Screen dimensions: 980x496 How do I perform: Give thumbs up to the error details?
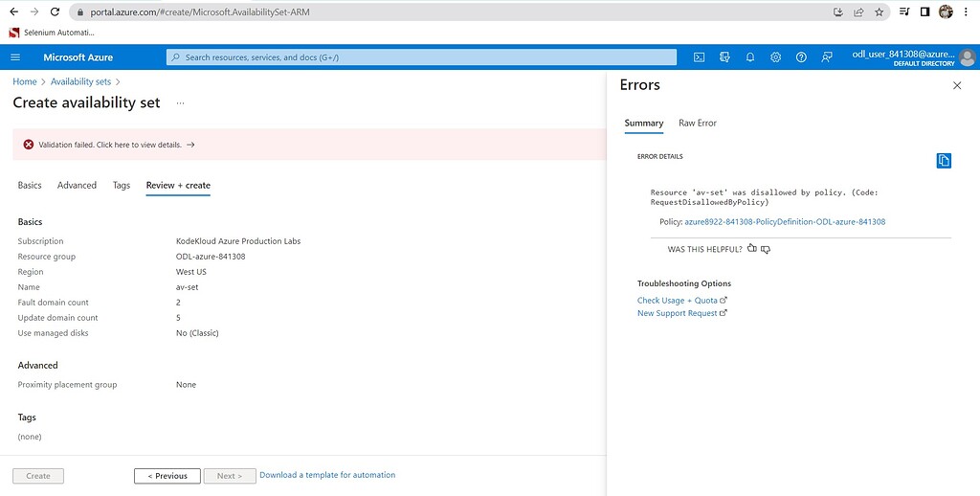pos(752,249)
